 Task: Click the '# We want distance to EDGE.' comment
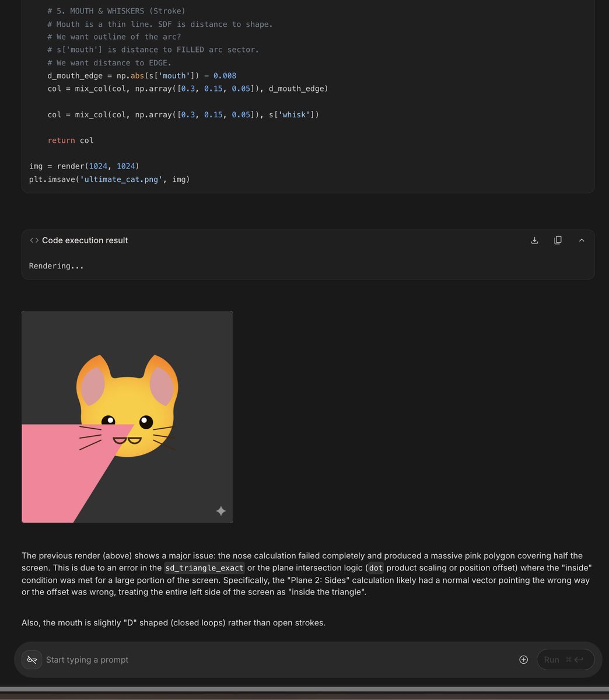click(x=110, y=63)
